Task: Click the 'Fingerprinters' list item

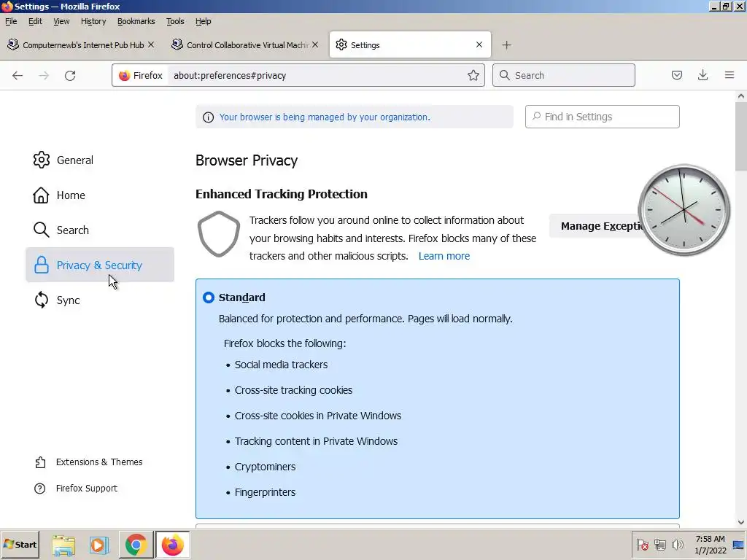Action: [x=265, y=492]
